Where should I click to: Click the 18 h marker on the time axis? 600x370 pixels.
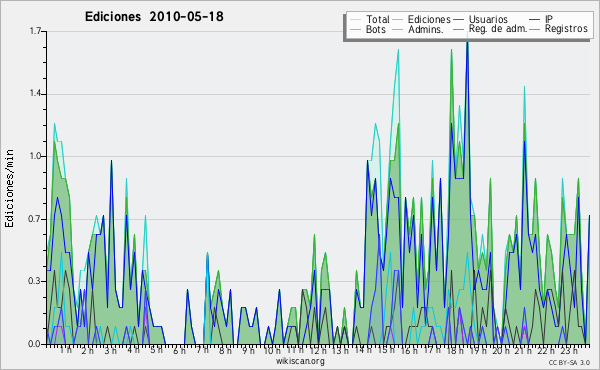[455, 350]
